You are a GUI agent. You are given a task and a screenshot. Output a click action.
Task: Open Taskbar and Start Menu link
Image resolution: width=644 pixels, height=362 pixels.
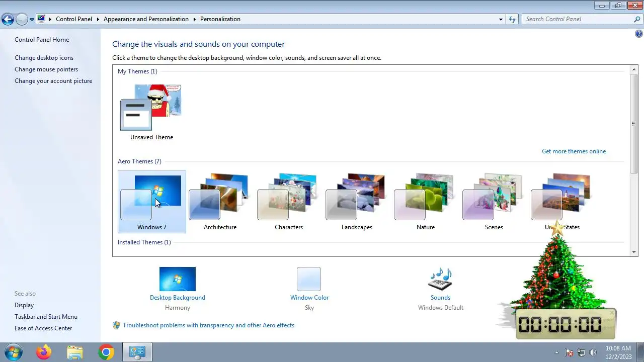point(46,317)
